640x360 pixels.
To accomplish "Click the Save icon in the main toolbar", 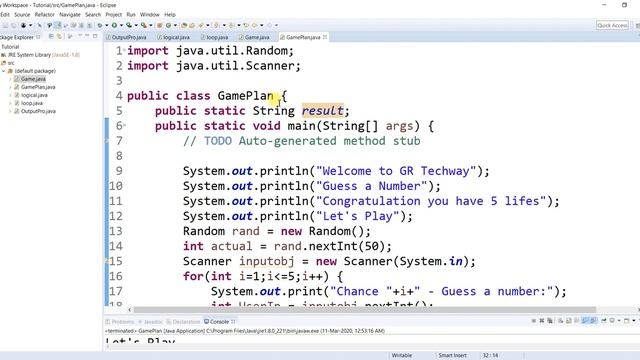I will pyautogui.click(x=5, y=25).
